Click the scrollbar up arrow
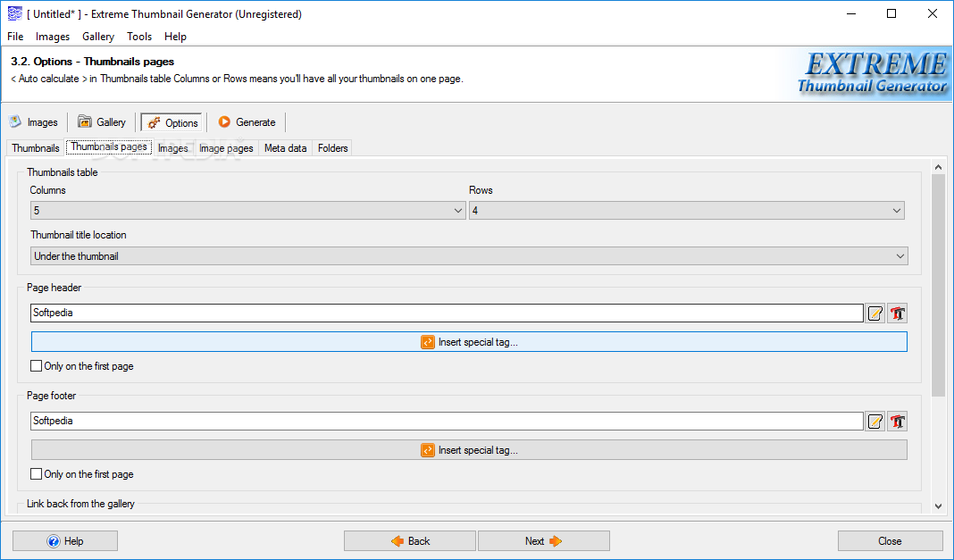The image size is (954, 560). coord(938,167)
